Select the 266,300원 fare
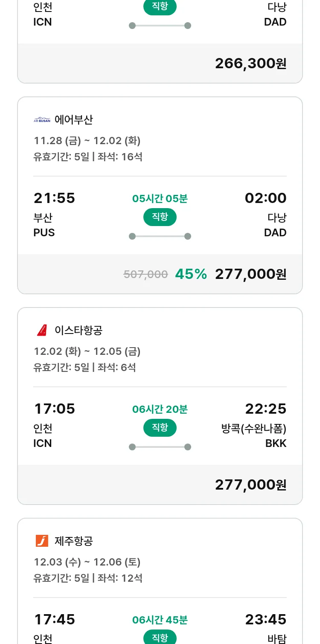 tap(250, 64)
